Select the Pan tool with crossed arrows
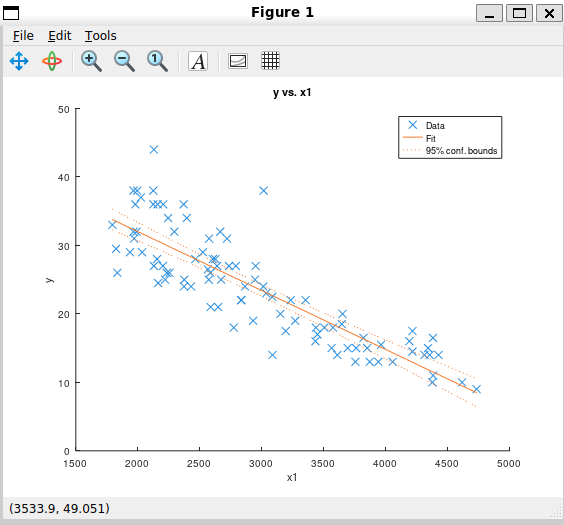The image size is (564, 525). 19,61
